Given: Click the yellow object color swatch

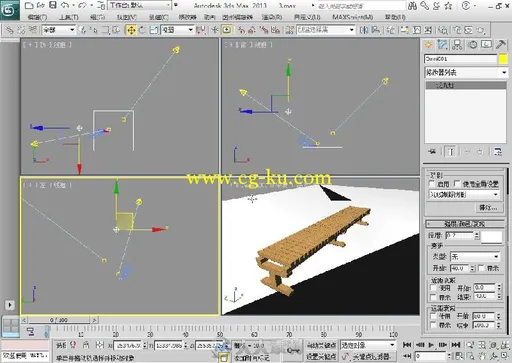Looking at the screenshot, I should 503,59.
